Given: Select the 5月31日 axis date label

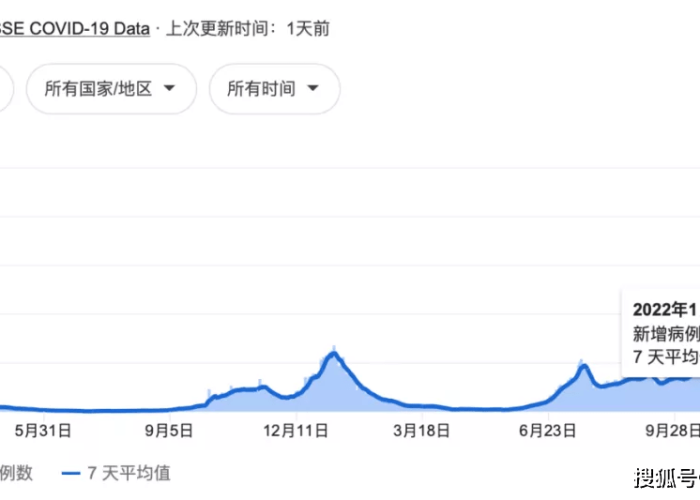Looking at the screenshot, I should tap(43, 431).
